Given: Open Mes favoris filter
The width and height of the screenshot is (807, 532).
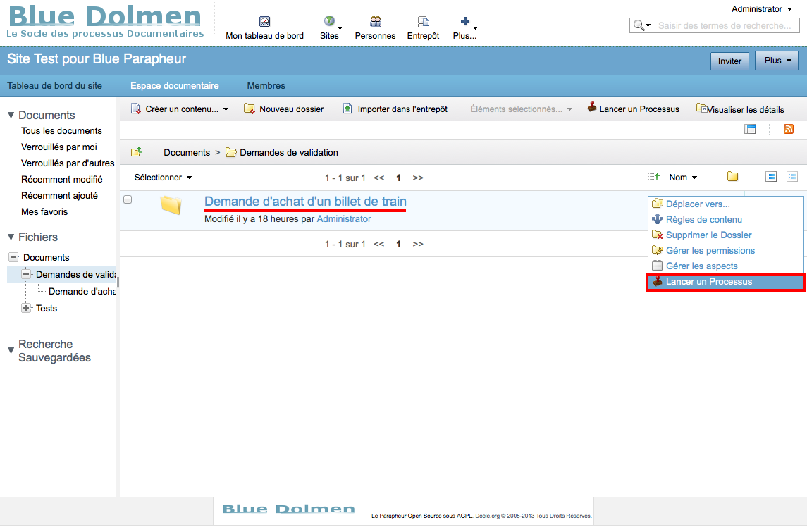Looking at the screenshot, I should (44, 212).
